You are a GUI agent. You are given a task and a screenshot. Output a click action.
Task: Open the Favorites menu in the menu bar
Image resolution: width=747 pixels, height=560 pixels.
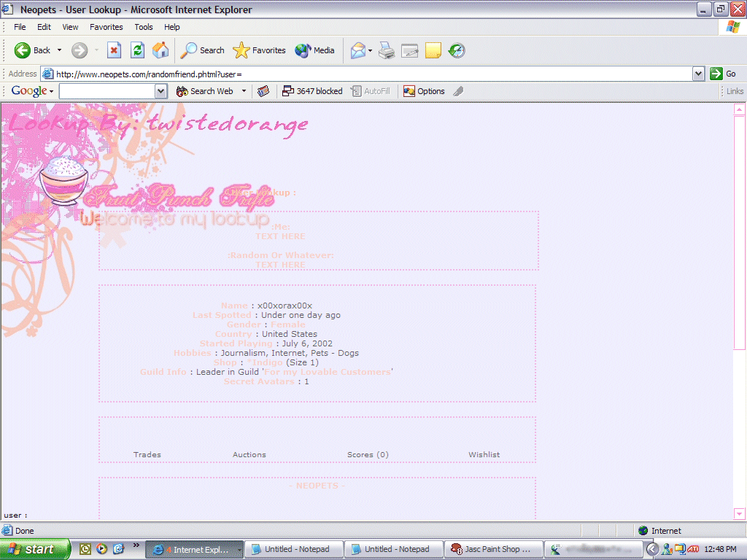(107, 27)
